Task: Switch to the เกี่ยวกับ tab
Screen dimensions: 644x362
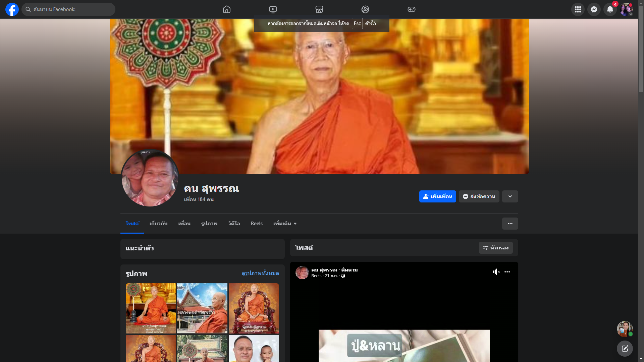Action: tap(158, 224)
